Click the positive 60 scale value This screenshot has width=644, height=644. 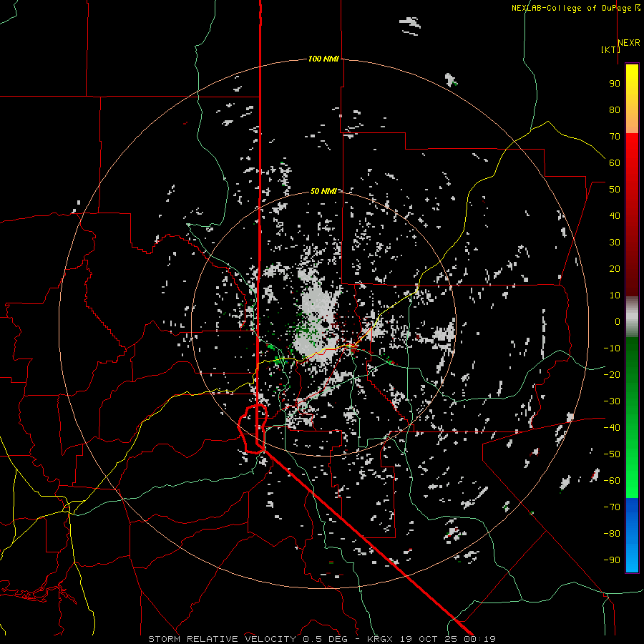coord(615,163)
